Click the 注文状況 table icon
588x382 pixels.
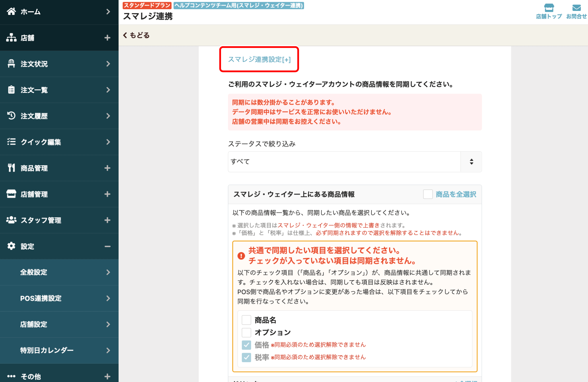tap(11, 64)
